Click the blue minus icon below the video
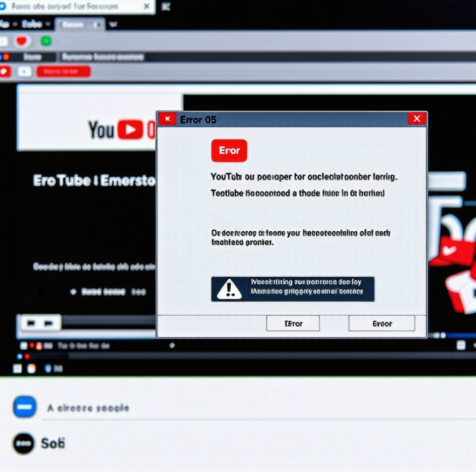 tap(25, 407)
